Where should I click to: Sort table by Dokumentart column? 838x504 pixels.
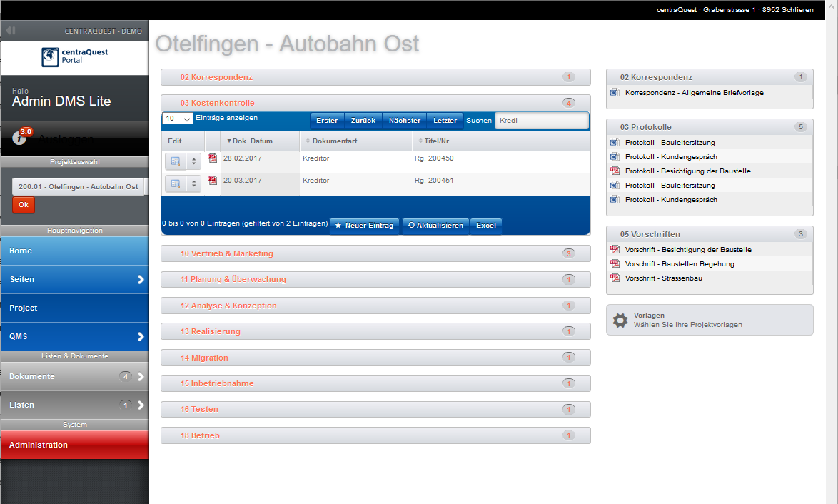coord(356,141)
